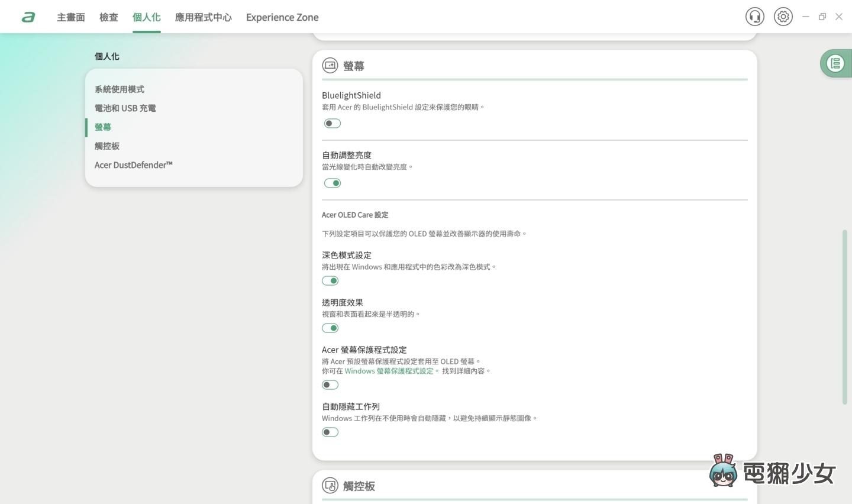The height and width of the screenshot is (504, 852).
Task: Select 電池和 USB 充電 in sidebar
Action: (125, 108)
